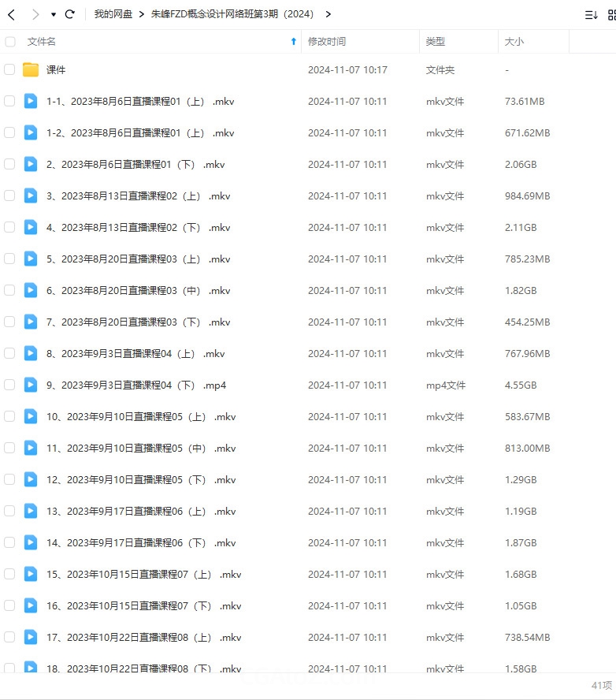
Task: Refresh the file list
Action: click(x=69, y=14)
